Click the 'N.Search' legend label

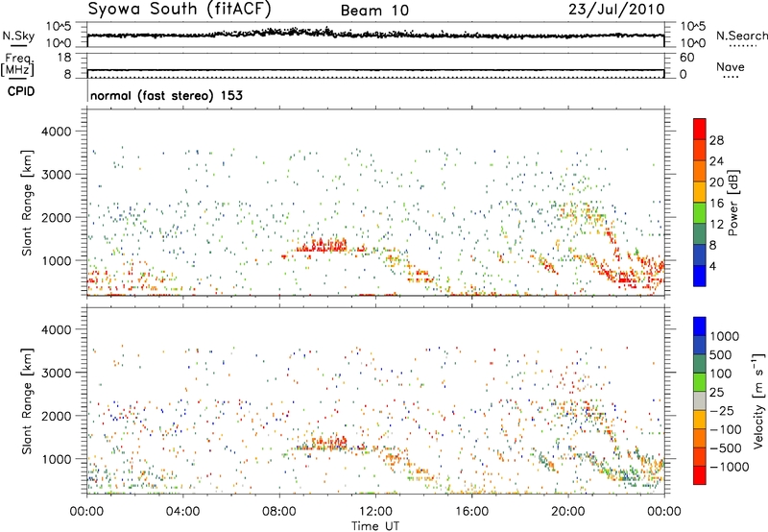pyautogui.click(x=741, y=36)
